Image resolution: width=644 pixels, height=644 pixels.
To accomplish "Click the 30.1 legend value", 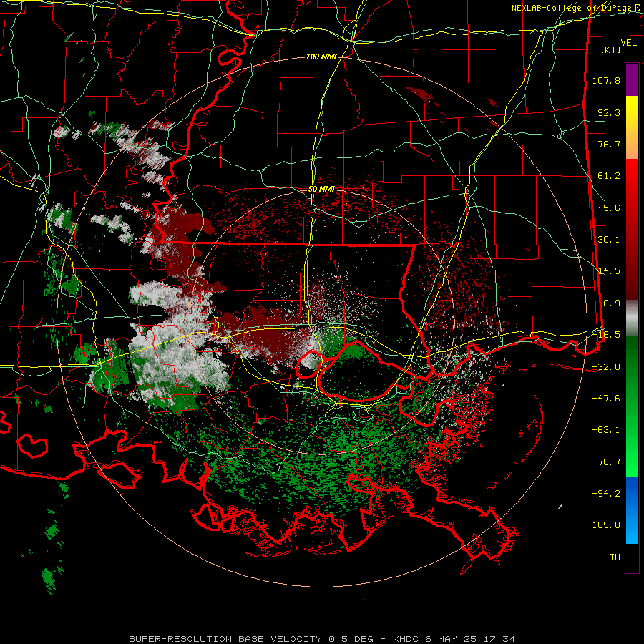I will coord(609,240).
